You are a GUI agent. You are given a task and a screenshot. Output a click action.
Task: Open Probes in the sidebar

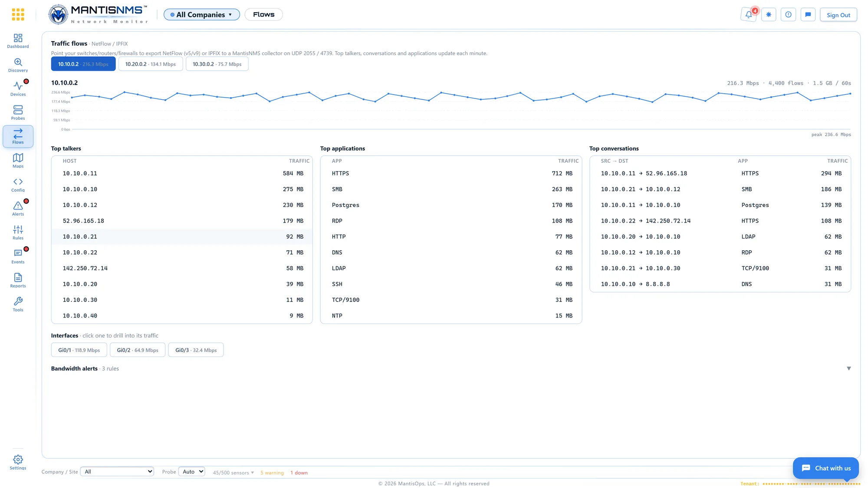tap(18, 113)
